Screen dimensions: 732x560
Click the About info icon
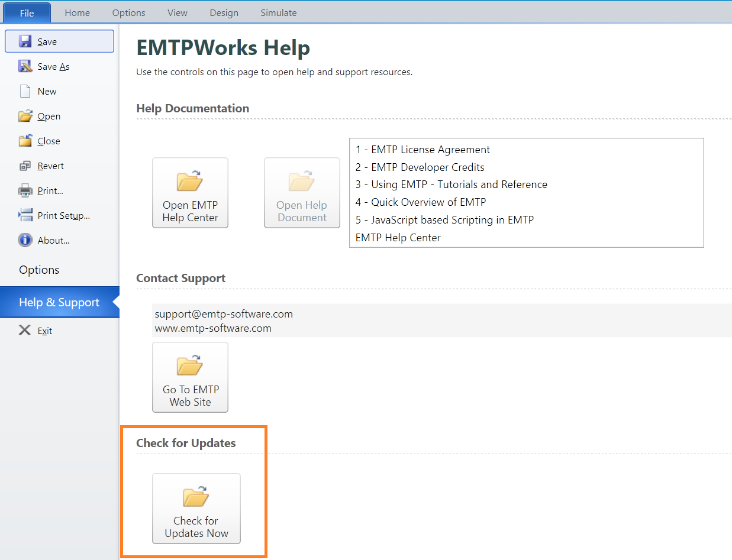(x=25, y=240)
